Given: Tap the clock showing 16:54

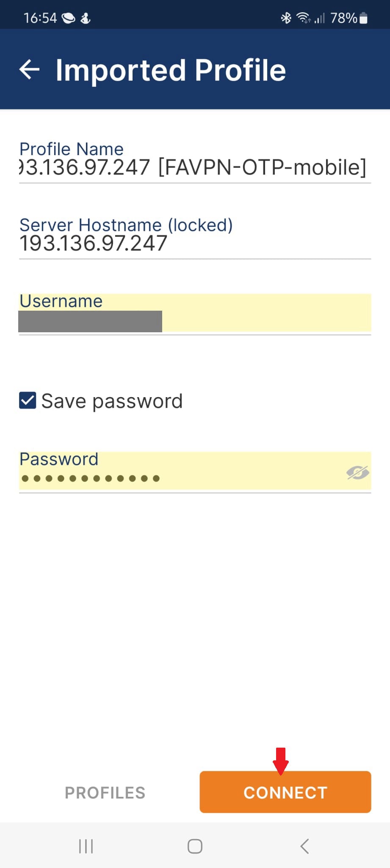Looking at the screenshot, I should point(40,18).
